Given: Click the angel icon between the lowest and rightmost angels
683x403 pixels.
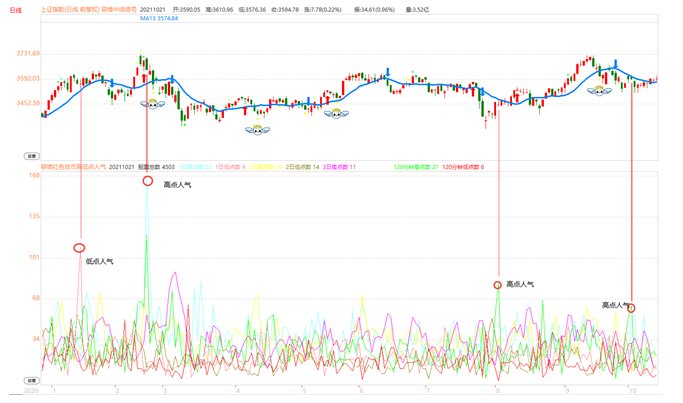Looking at the screenshot, I should click(x=336, y=114).
